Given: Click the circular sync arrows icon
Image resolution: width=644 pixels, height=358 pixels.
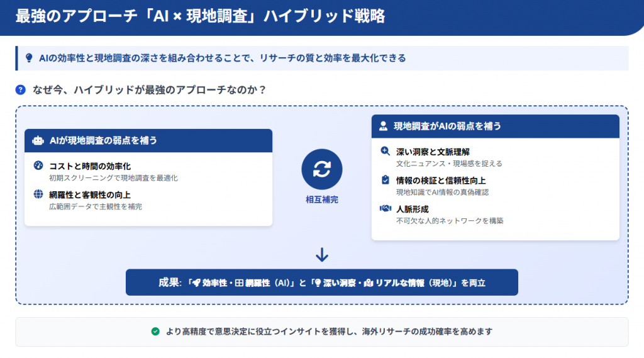Looking at the screenshot, I should [x=322, y=169].
